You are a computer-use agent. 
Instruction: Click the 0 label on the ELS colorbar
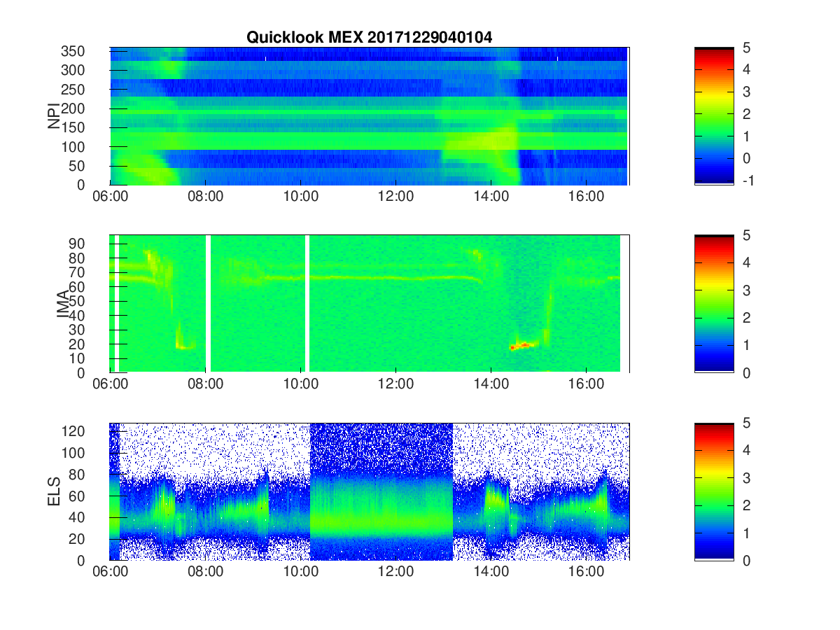click(747, 560)
